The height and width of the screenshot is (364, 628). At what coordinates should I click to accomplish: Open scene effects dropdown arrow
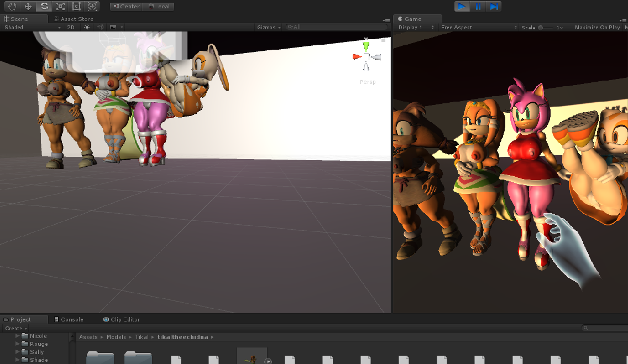coord(122,27)
